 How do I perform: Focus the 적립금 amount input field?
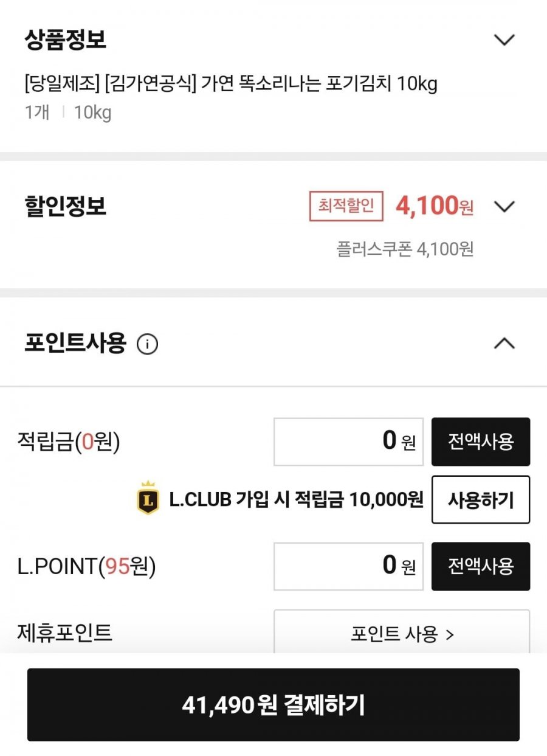pyautogui.click(x=348, y=442)
